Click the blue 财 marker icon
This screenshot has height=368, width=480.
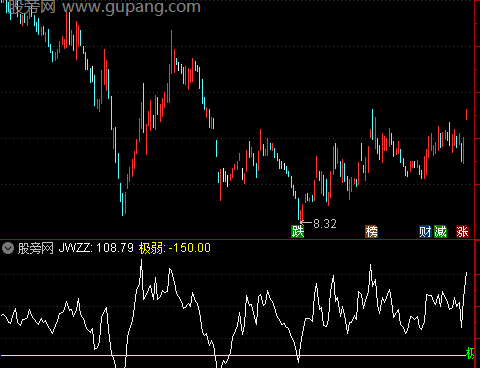pyautogui.click(x=425, y=231)
